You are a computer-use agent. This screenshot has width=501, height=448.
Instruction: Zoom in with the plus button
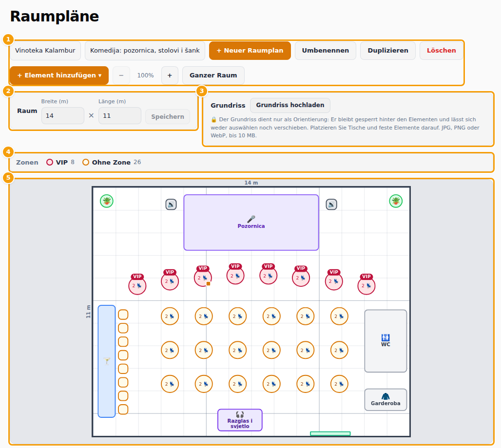(170, 75)
